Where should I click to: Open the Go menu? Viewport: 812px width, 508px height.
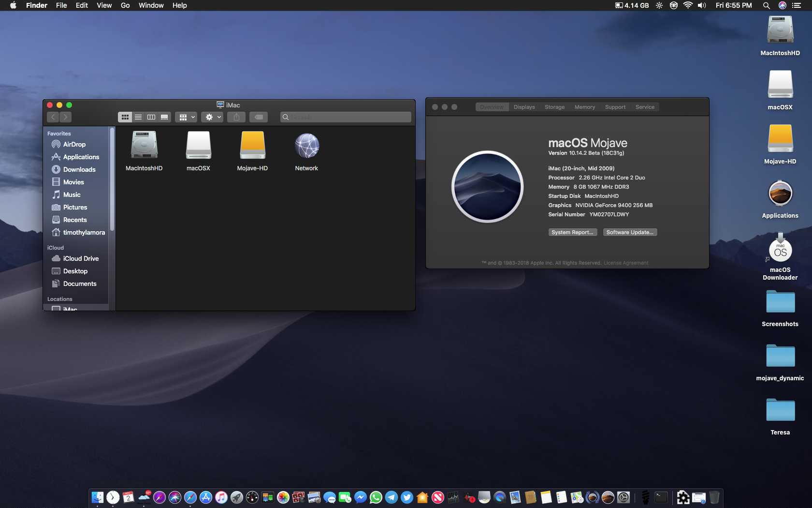click(x=125, y=5)
